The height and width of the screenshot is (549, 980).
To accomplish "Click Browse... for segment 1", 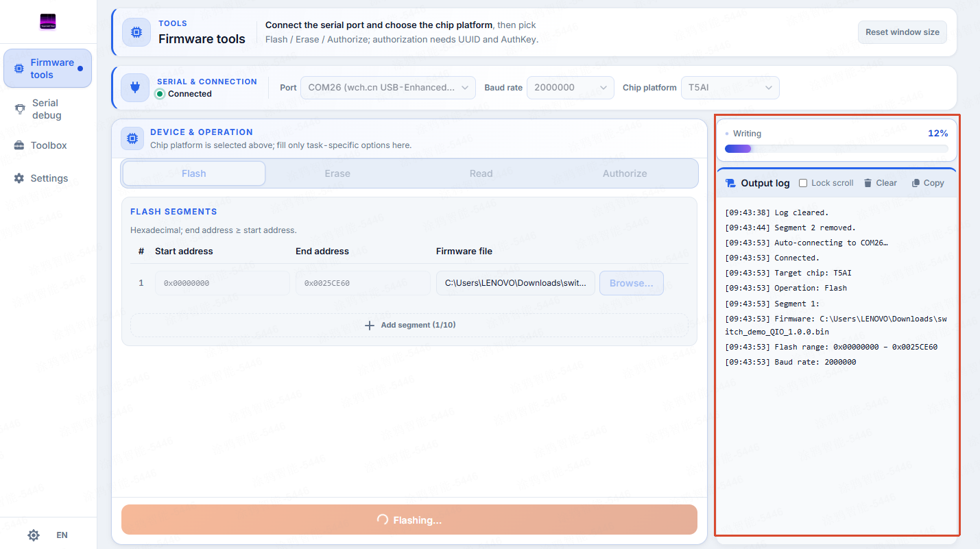I will coord(632,283).
